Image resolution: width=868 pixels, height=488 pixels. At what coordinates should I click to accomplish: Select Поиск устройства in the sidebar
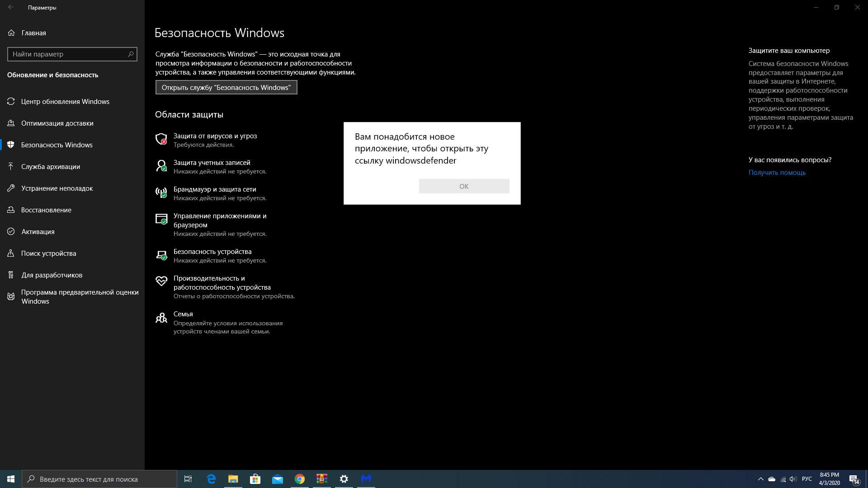pyautogui.click(x=72, y=253)
